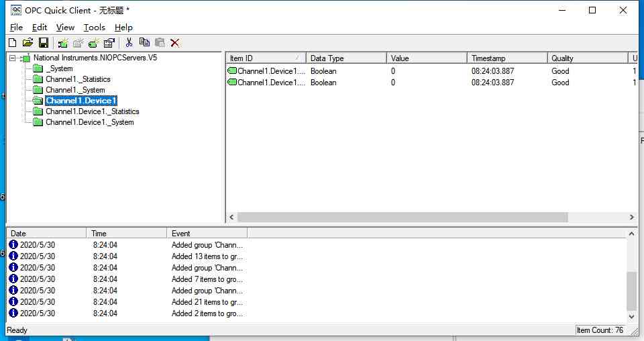Click the Copy toolbar icon
This screenshot has height=341, width=644.
[144, 42]
